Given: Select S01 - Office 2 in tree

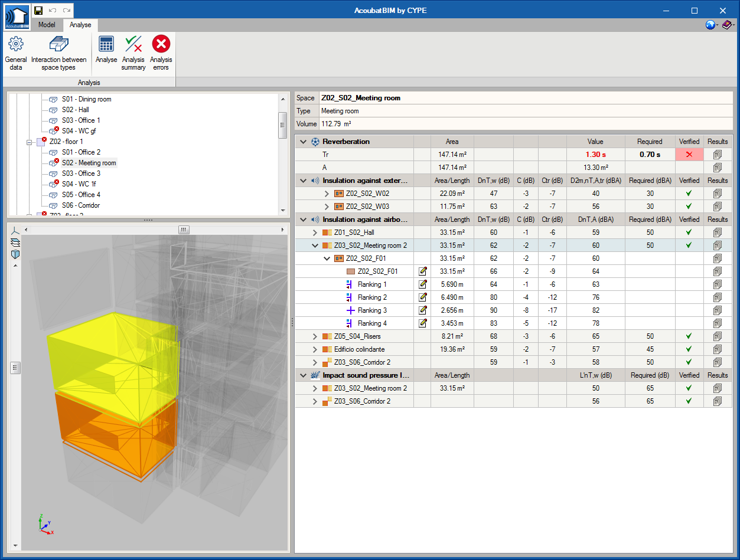Looking at the screenshot, I should coord(82,152).
